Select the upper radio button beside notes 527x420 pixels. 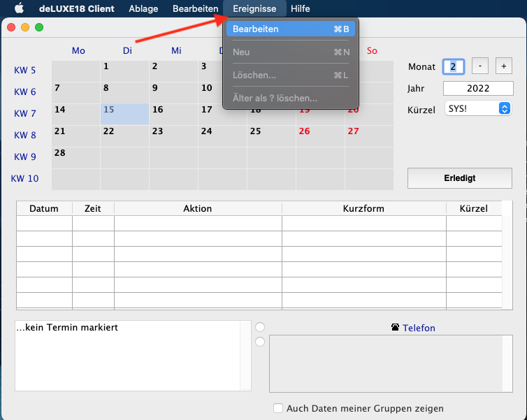click(260, 326)
